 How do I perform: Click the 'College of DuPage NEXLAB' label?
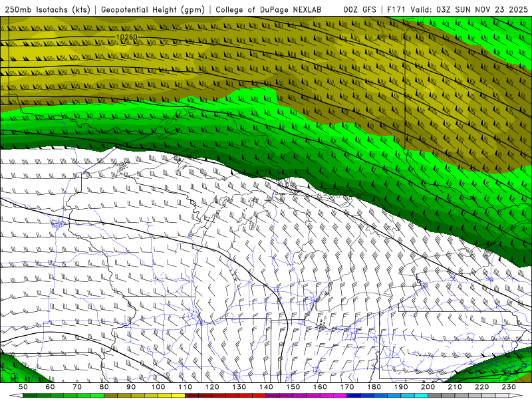tap(269, 10)
